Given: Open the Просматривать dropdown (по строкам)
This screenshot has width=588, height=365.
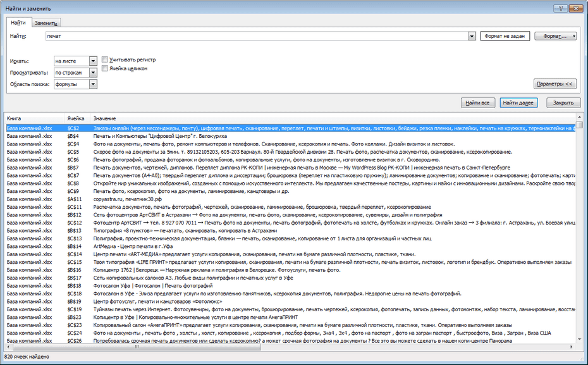Looking at the screenshot, I should pos(93,72).
